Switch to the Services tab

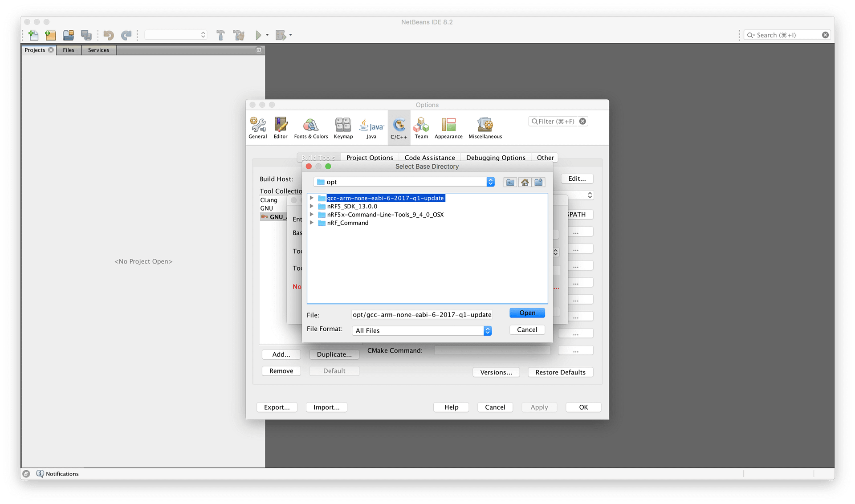coord(98,50)
